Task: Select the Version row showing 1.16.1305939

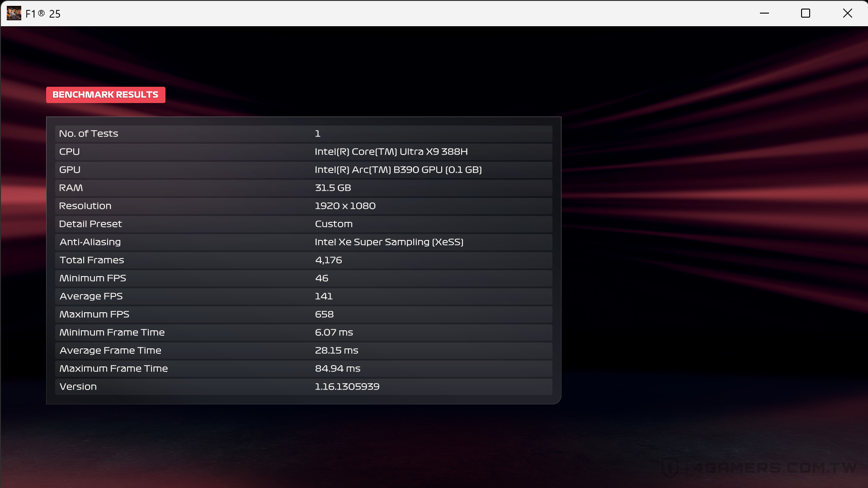Action: click(x=303, y=386)
